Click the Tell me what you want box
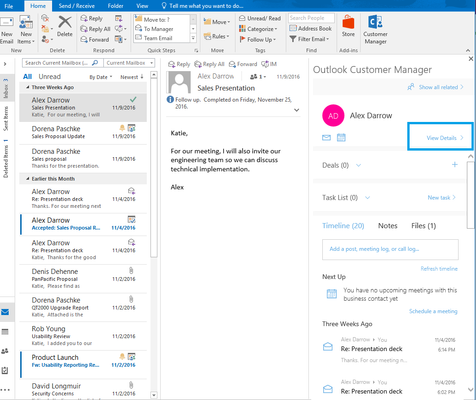Screen dimensions: 476x400 click(202, 6)
